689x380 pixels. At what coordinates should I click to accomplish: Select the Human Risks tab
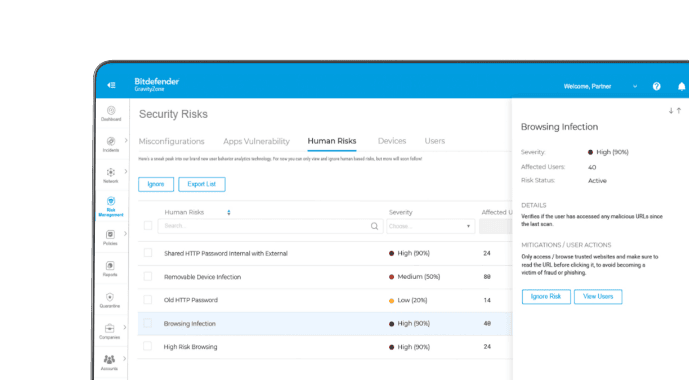(x=332, y=141)
